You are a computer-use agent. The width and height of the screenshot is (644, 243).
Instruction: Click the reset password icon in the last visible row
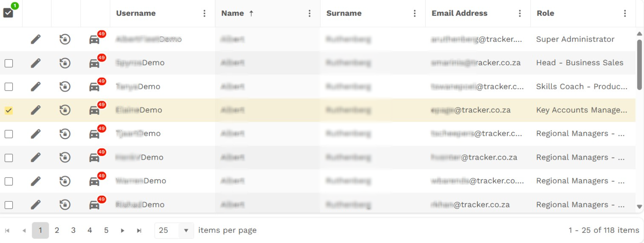coord(65,204)
